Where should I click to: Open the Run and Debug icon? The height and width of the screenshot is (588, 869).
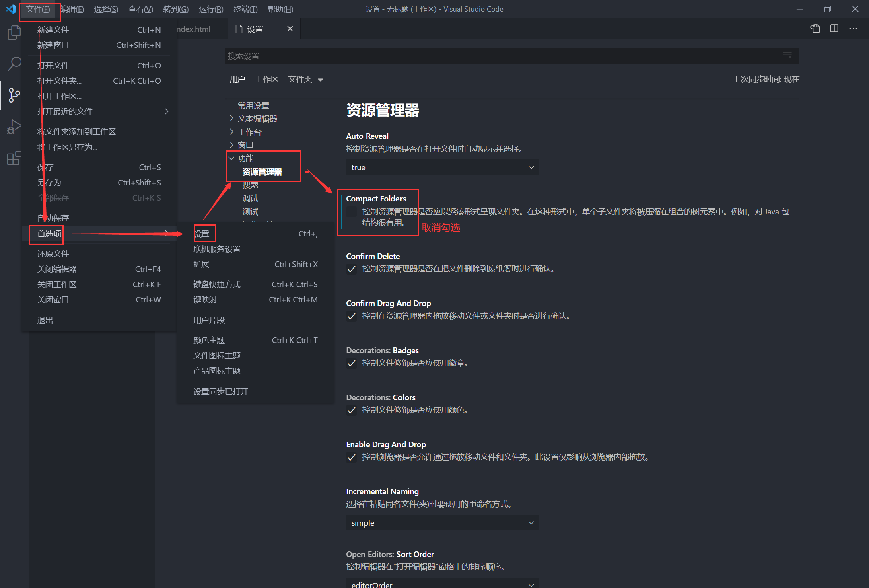tap(14, 127)
